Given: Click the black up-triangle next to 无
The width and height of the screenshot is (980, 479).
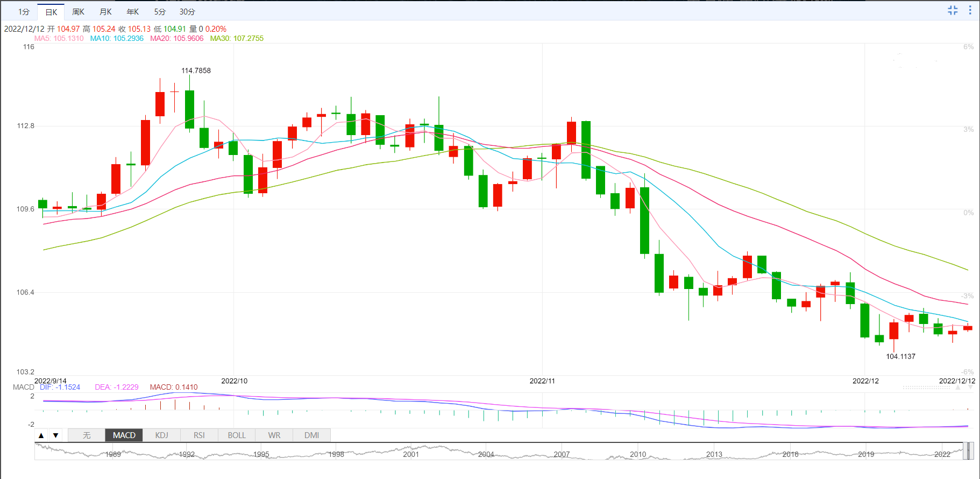Looking at the screenshot, I should 41,435.
